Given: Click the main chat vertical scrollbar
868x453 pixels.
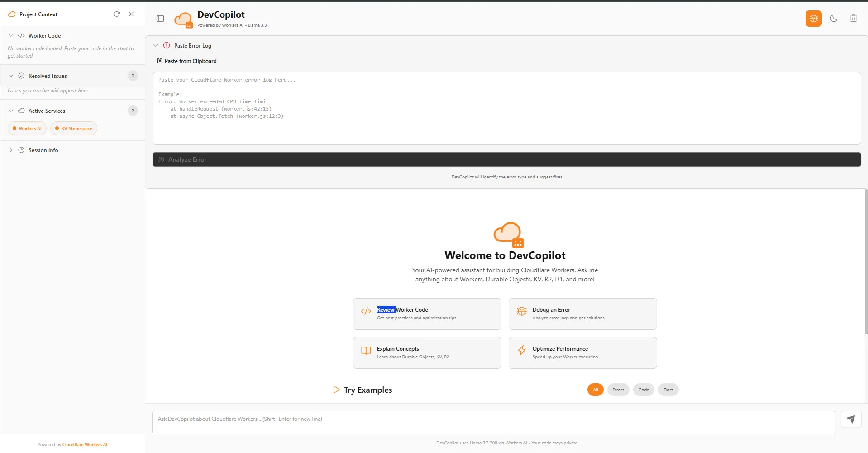Looking at the screenshot, I should coord(866,262).
